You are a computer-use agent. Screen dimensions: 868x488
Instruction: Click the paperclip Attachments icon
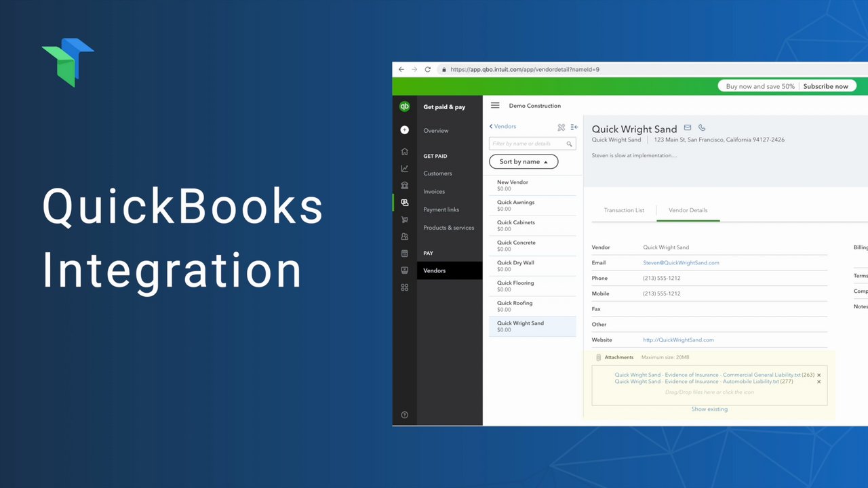pyautogui.click(x=598, y=357)
